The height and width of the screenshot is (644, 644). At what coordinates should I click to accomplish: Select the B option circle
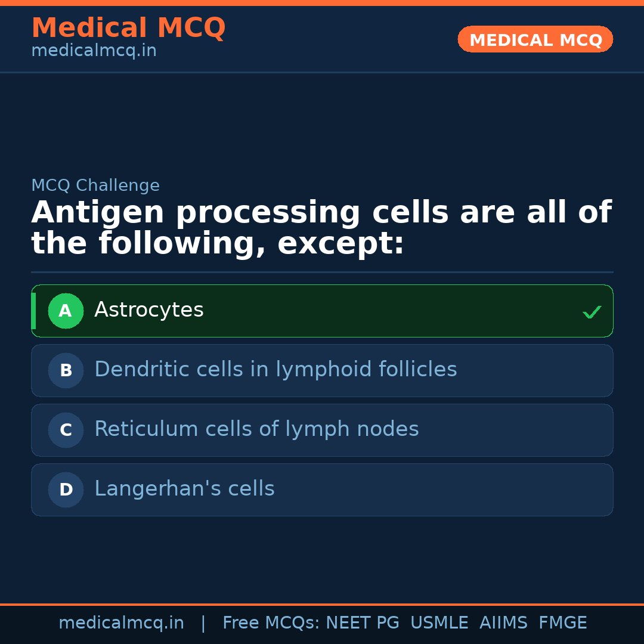coord(66,370)
